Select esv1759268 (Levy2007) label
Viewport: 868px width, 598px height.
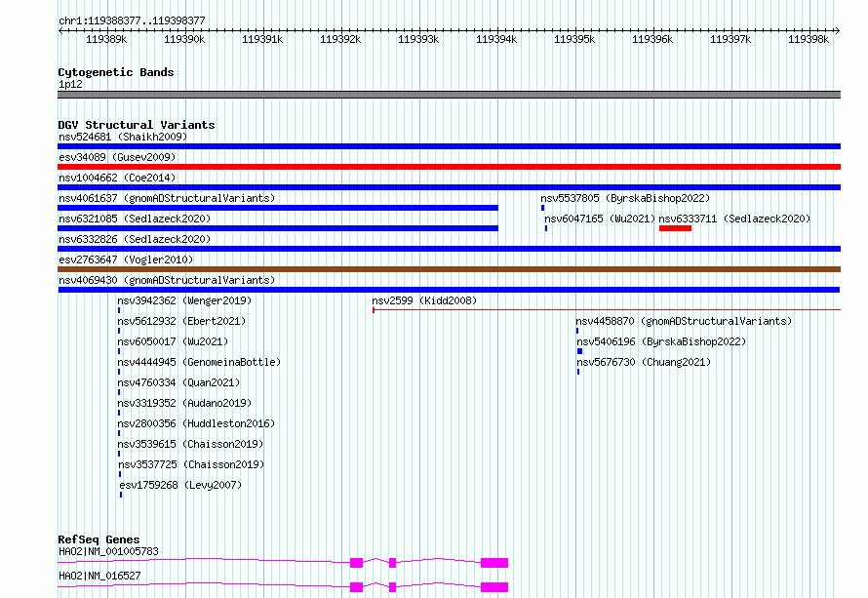(x=180, y=485)
